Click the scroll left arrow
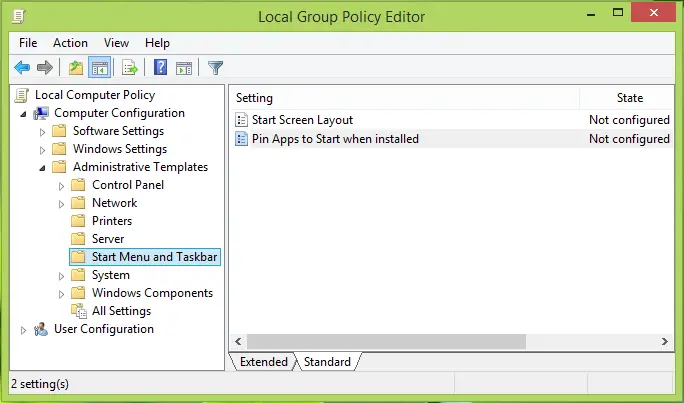The image size is (684, 403). pyautogui.click(x=238, y=342)
